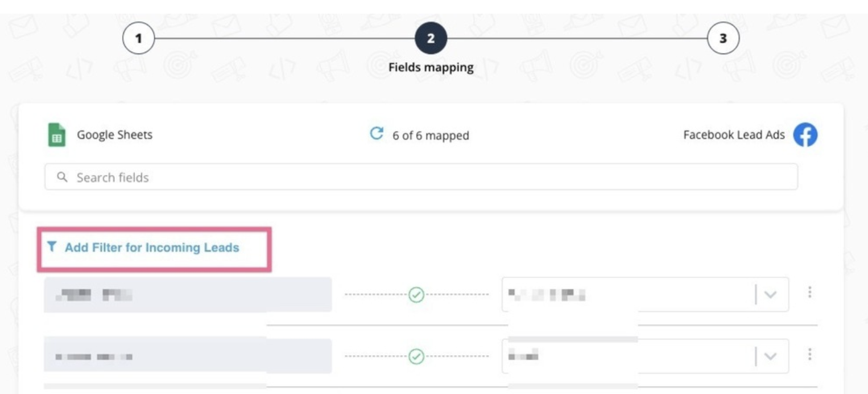This screenshot has width=868, height=394.
Task: Click Add Filter for Incoming Leads
Action: tap(152, 248)
